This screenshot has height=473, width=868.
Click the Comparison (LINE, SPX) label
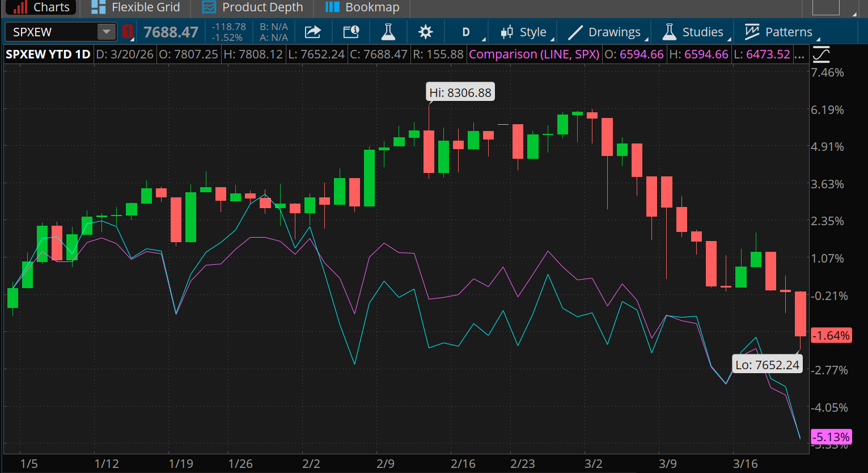(x=534, y=54)
